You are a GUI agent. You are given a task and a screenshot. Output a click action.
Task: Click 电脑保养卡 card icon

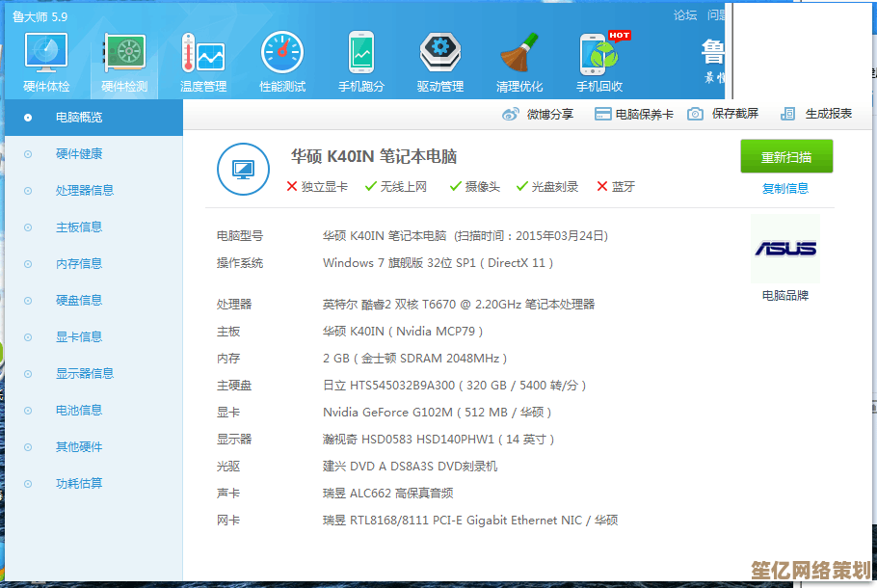(602, 114)
